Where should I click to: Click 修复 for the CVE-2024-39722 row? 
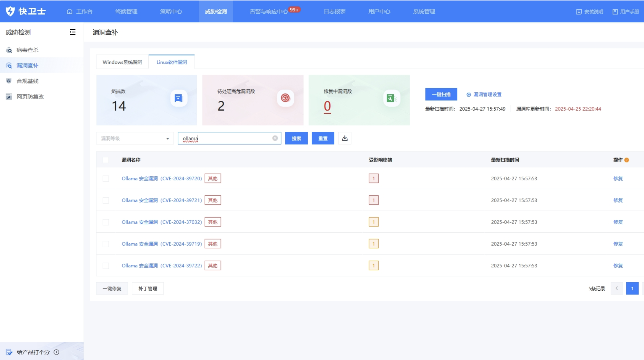click(618, 266)
